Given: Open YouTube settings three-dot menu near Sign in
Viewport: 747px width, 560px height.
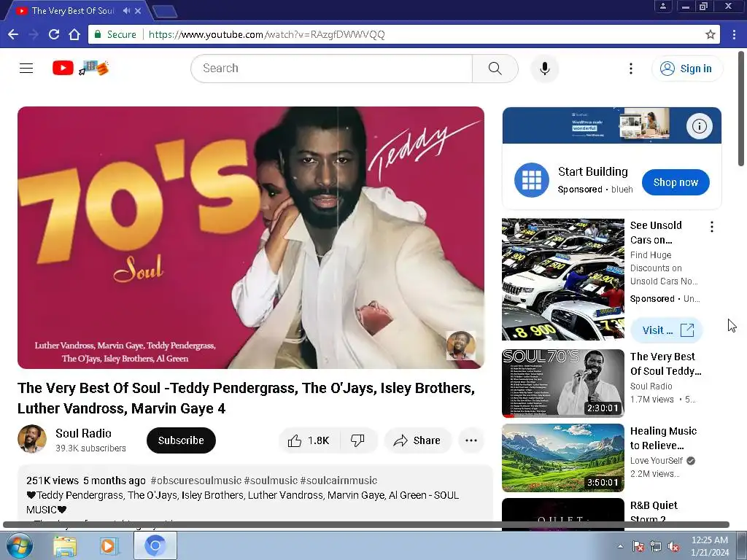Looking at the screenshot, I should (x=631, y=69).
